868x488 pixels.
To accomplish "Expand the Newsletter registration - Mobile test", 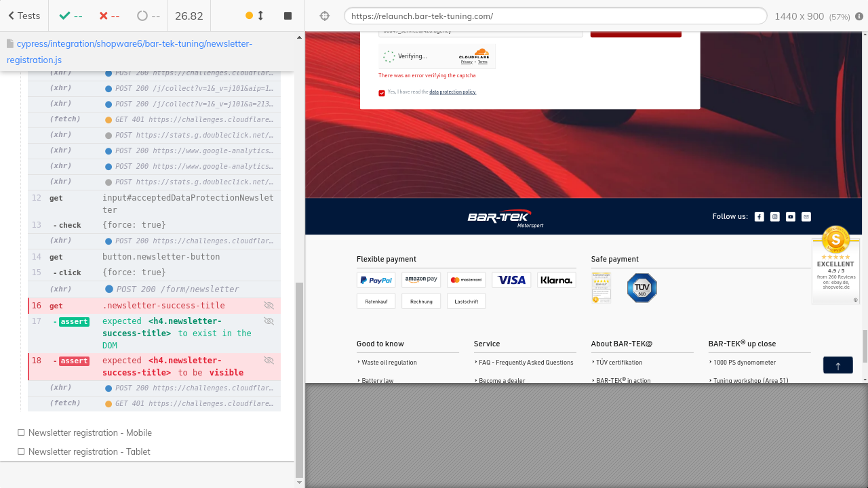I will pyautogui.click(x=90, y=432).
